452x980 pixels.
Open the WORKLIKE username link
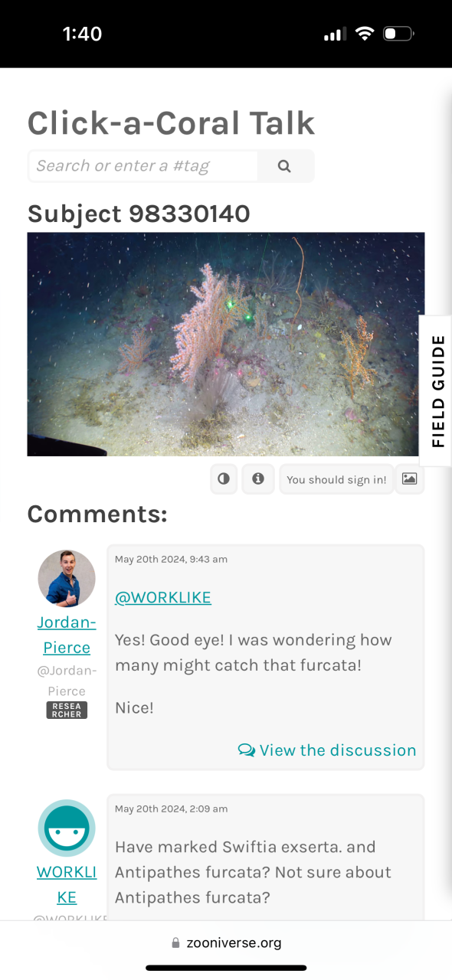click(67, 884)
